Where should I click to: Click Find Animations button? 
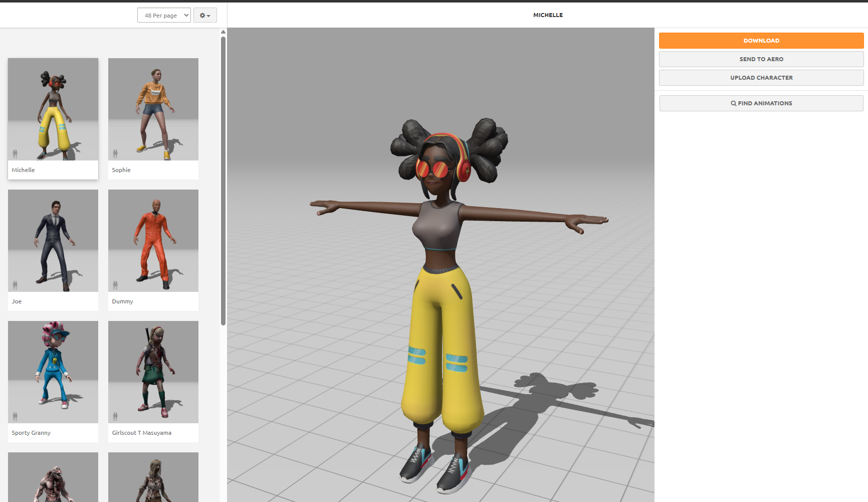pyautogui.click(x=761, y=103)
